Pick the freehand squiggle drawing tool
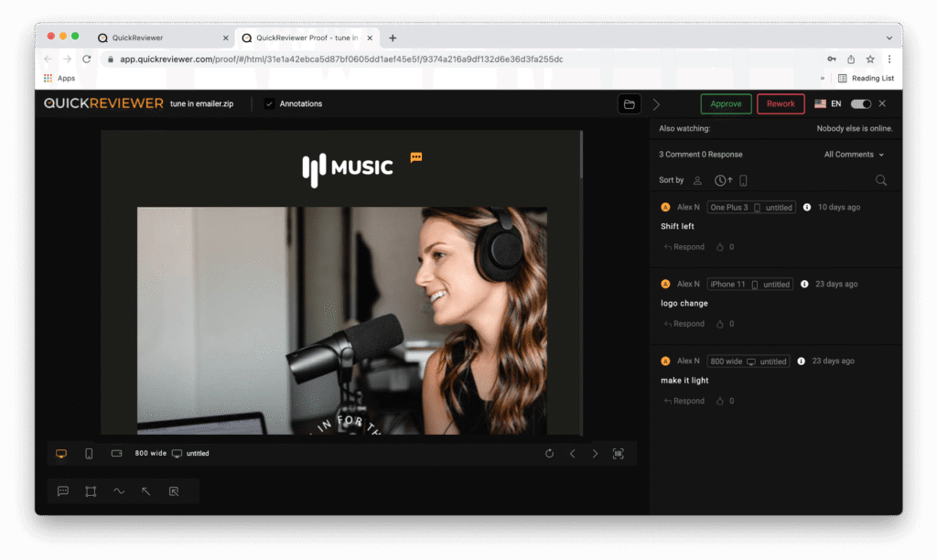 [119, 491]
